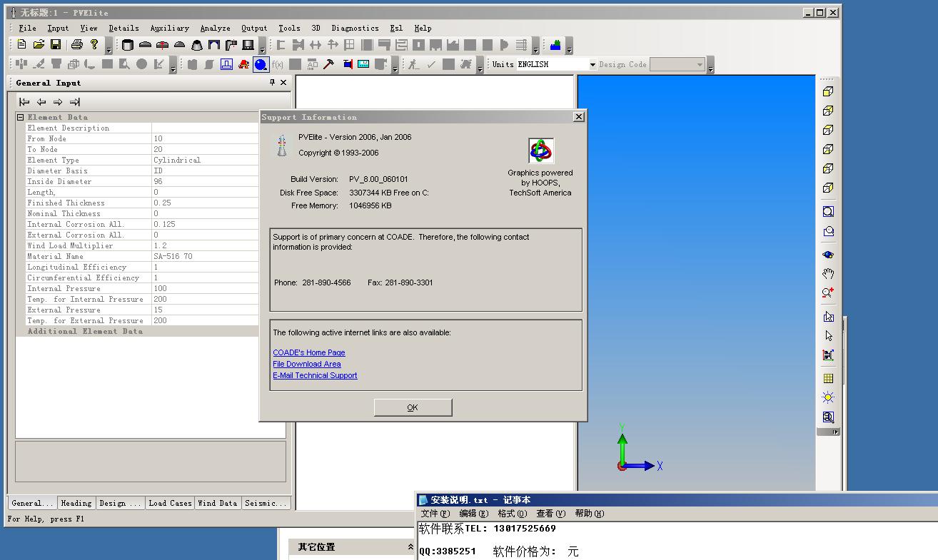Click the zoom plus-minus magnifier icon
938x560 pixels.
828,293
